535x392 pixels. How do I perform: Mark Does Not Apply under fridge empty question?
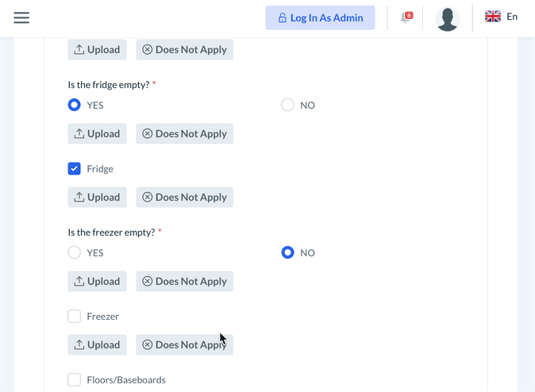pyautogui.click(x=184, y=133)
